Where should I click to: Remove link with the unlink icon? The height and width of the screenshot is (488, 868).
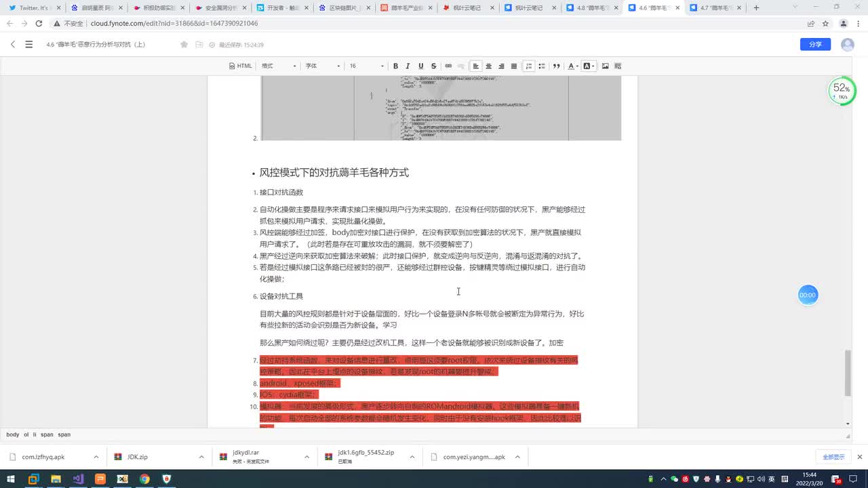click(460, 66)
